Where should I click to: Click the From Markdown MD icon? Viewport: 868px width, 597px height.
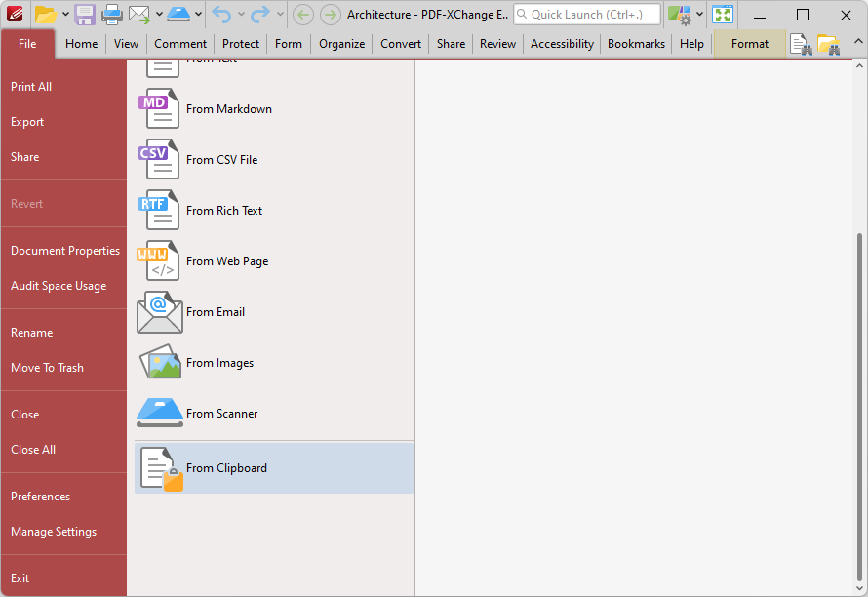click(x=159, y=108)
